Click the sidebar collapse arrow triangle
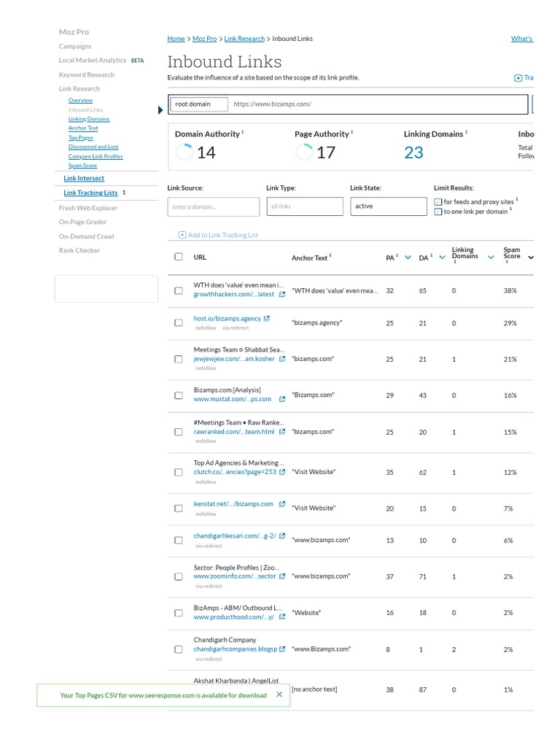Screen dimensions: 560x747 [160, 110]
